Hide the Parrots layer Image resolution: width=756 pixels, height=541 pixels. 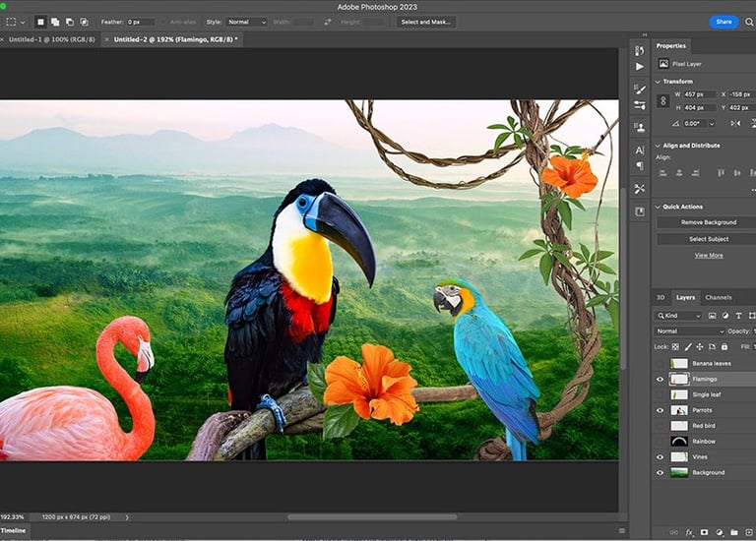[661, 410]
